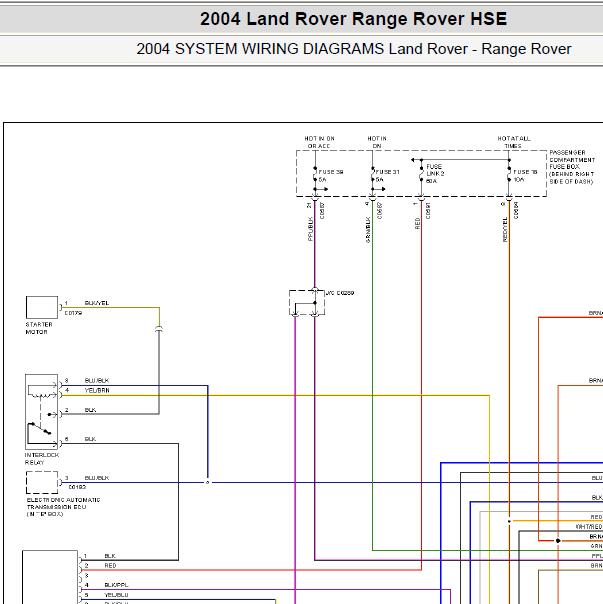Select "RED" at bottom connector pin 2
Image resolution: width=603 pixels, height=604 pixels.
pyautogui.click(x=110, y=566)
